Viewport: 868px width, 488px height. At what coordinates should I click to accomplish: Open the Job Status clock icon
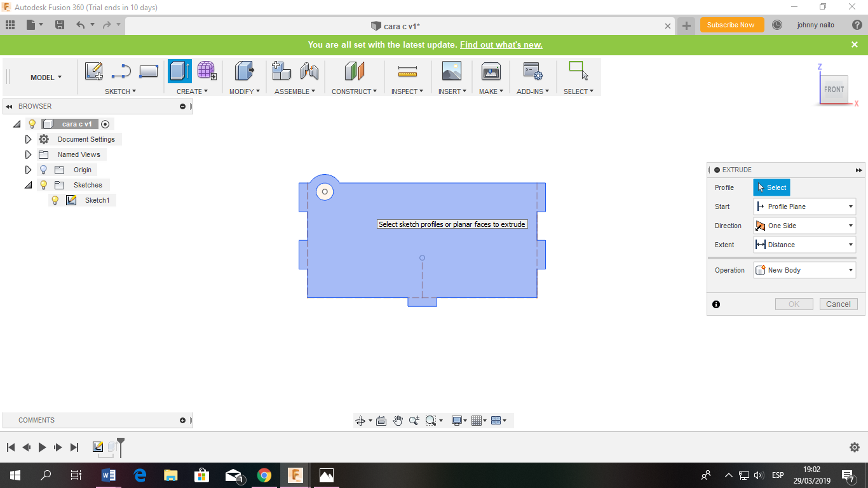coord(777,25)
